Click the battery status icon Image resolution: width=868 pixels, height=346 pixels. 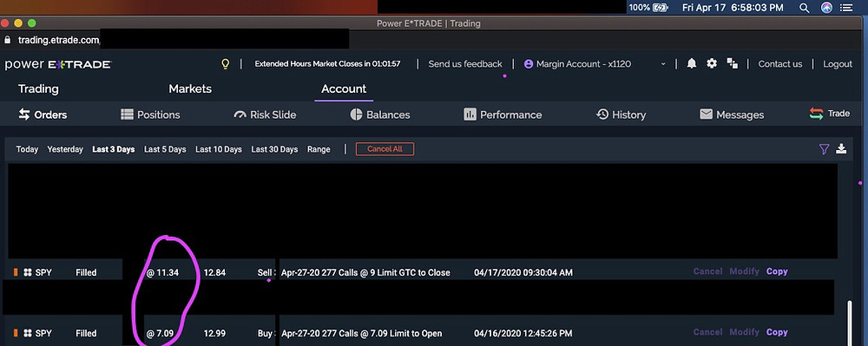(661, 8)
